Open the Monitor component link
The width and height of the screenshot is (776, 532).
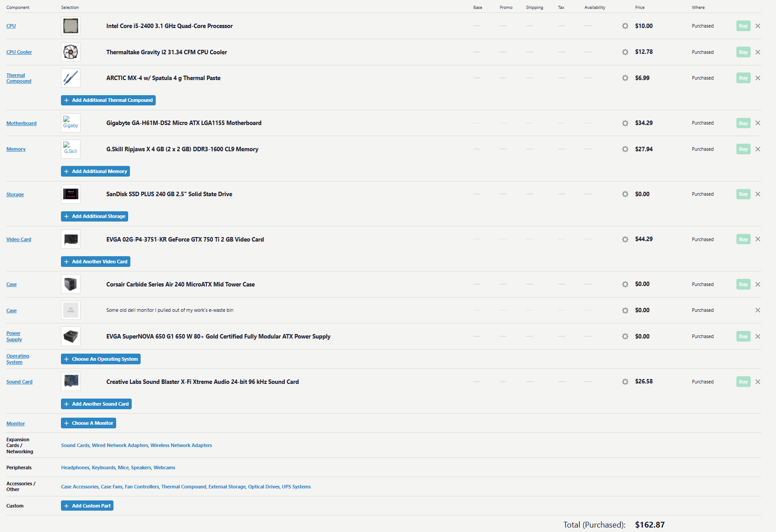(x=16, y=423)
